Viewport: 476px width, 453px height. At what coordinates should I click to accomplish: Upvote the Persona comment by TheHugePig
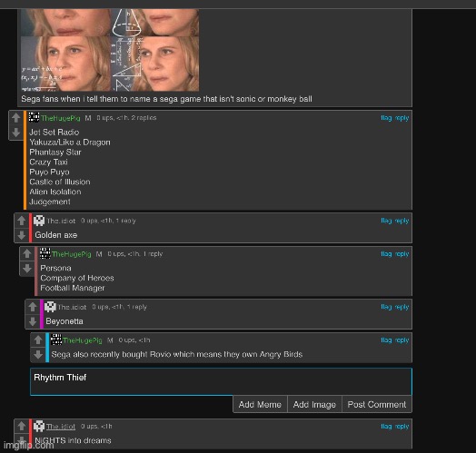27,253
